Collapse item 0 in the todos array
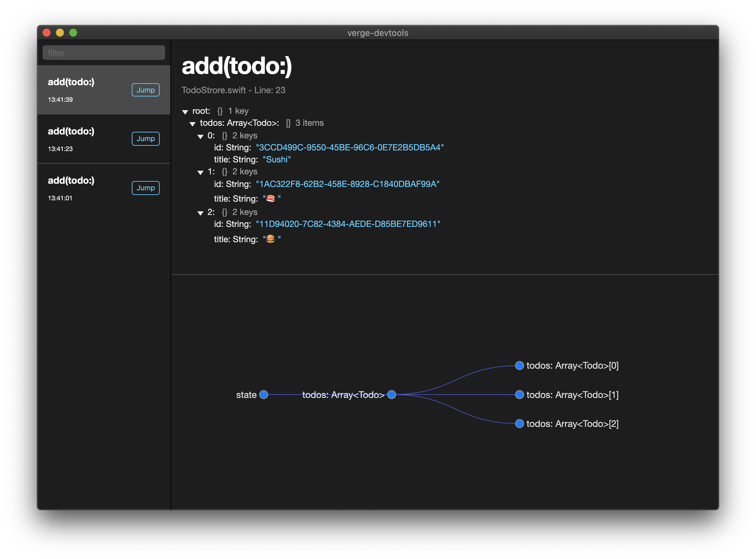Image resolution: width=756 pixels, height=559 pixels. [x=200, y=136]
